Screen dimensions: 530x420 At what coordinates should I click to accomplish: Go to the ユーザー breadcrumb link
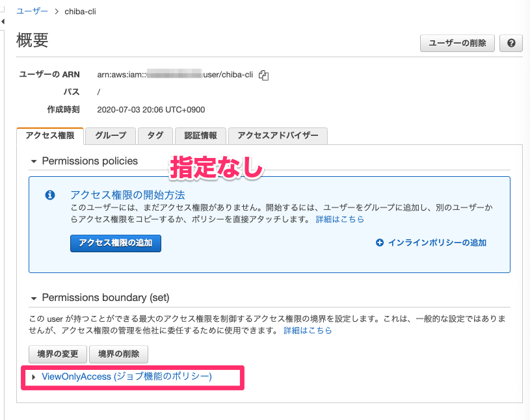click(32, 11)
